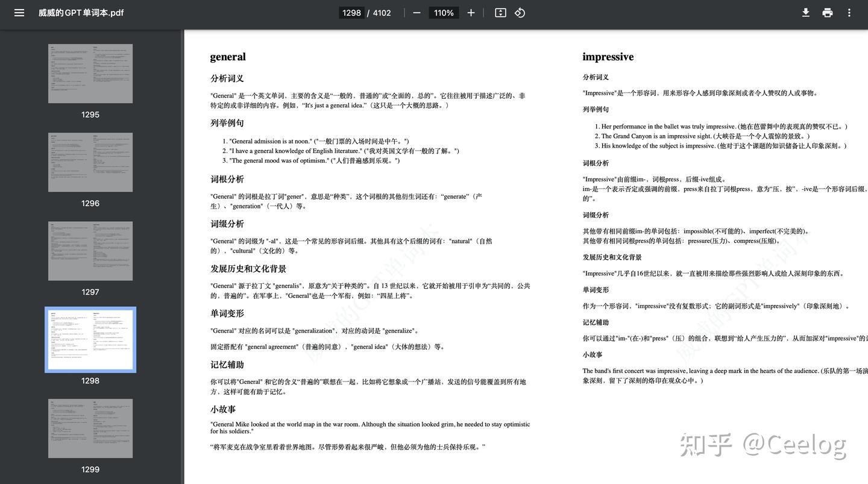Click the page label under thumbnail 1295
The width and height of the screenshot is (868, 484).
90,114
